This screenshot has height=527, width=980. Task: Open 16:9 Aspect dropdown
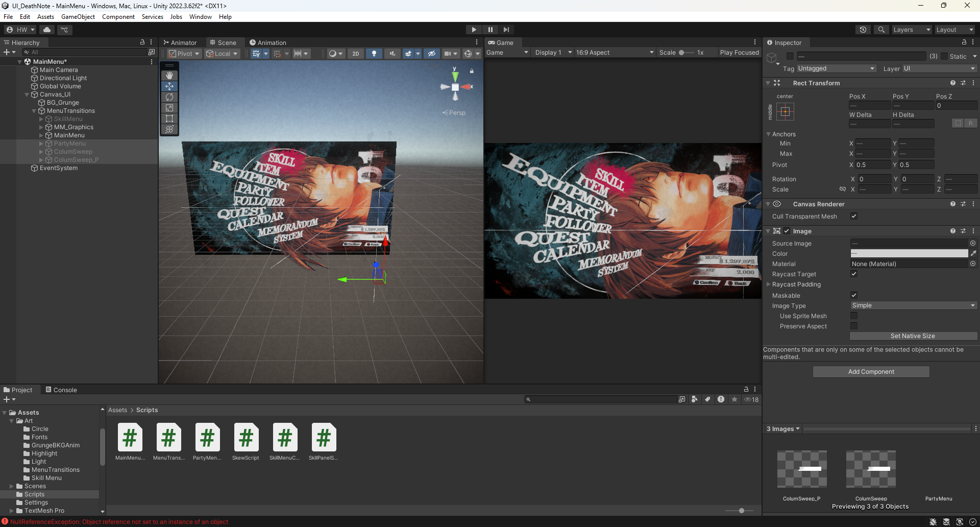[x=615, y=53]
